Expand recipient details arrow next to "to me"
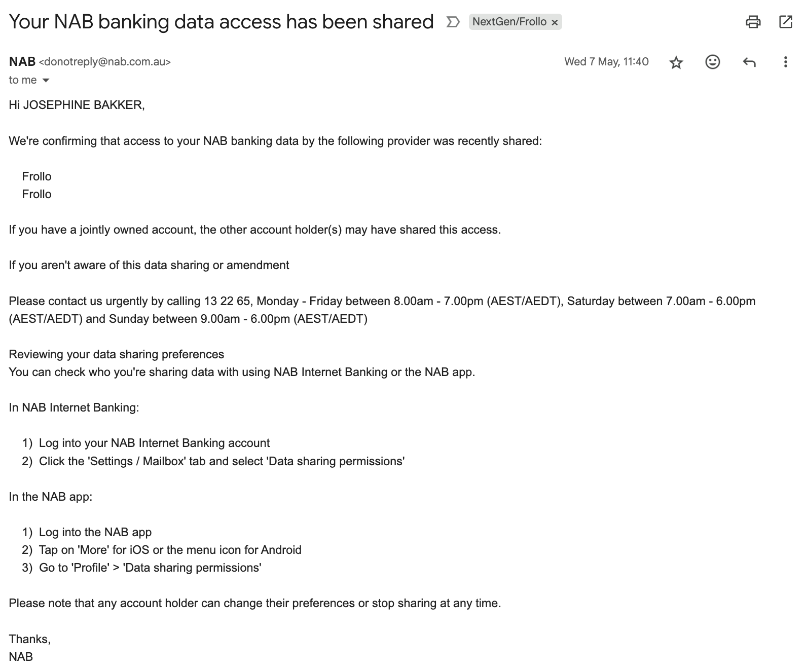This screenshot has height=672, width=805. point(46,80)
